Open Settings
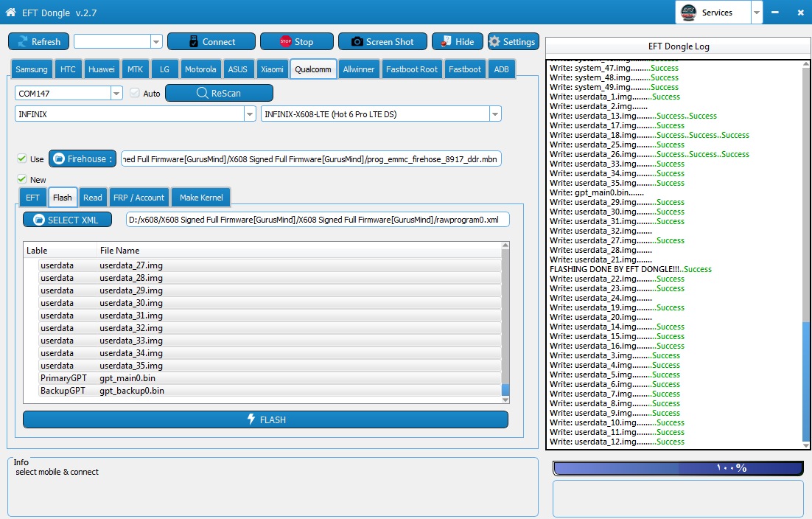 513,41
